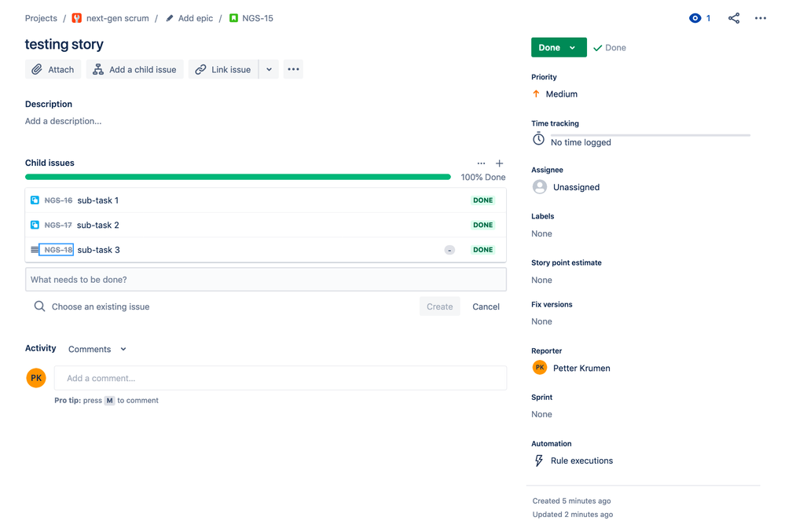The height and width of the screenshot is (532, 785).
Task: Click the sub-task icon for NGS-16
Action: tap(35, 200)
